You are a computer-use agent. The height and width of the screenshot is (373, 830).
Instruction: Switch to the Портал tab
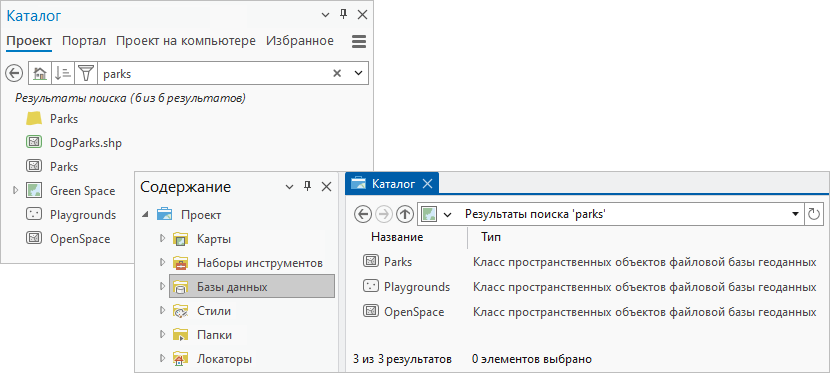[x=84, y=41]
